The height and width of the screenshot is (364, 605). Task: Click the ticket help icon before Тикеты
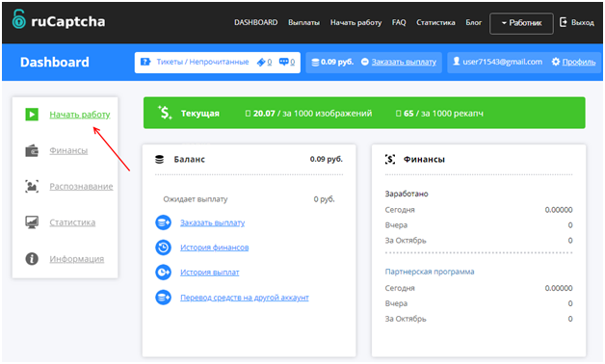[x=145, y=62]
